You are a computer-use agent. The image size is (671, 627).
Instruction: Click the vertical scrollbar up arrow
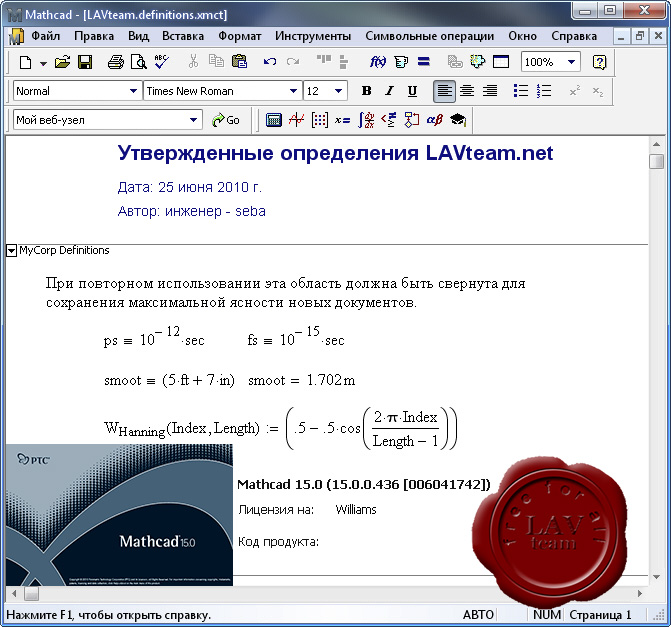coord(656,144)
